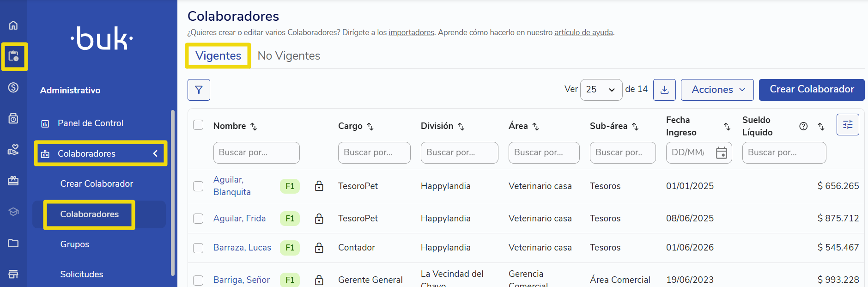Open Solicitudes in sidebar
The width and height of the screenshot is (868, 287).
pos(82,274)
